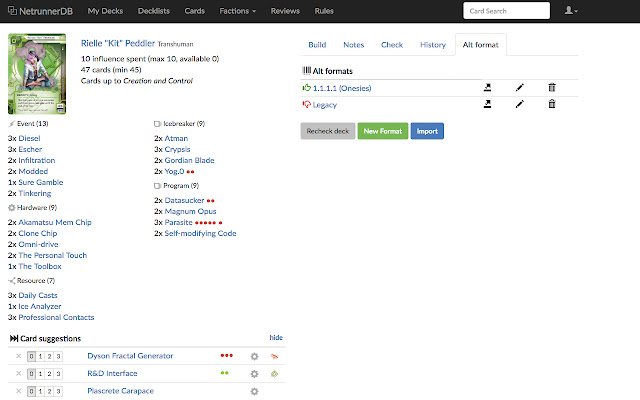Click the thumbs-down icon beside Legacy
The image size is (640, 400).
307,104
